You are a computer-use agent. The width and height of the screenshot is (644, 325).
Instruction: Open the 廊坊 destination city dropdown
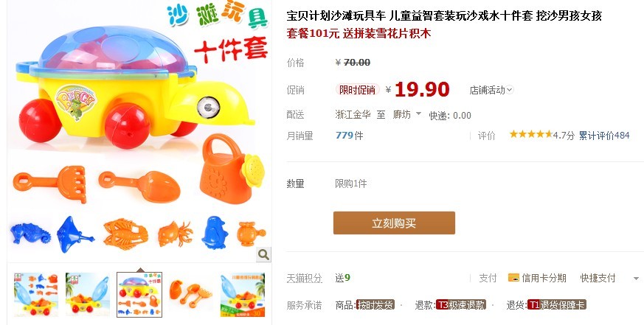[x=406, y=114]
